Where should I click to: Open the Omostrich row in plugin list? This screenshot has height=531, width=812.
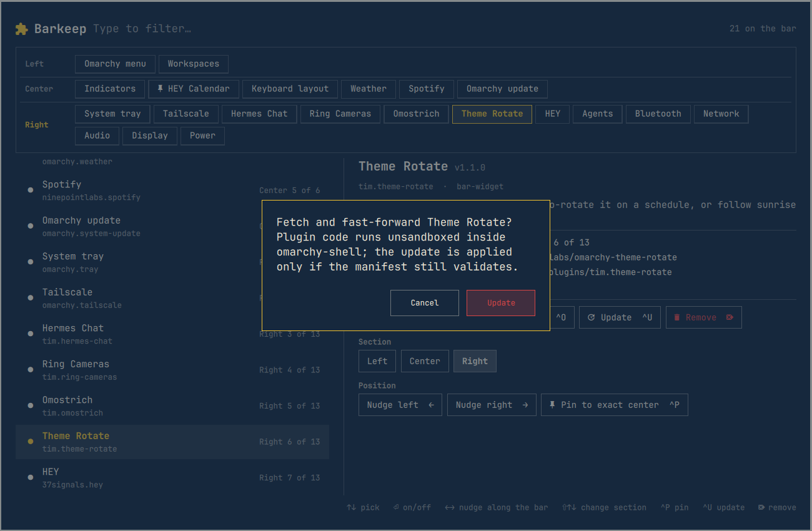(172, 405)
